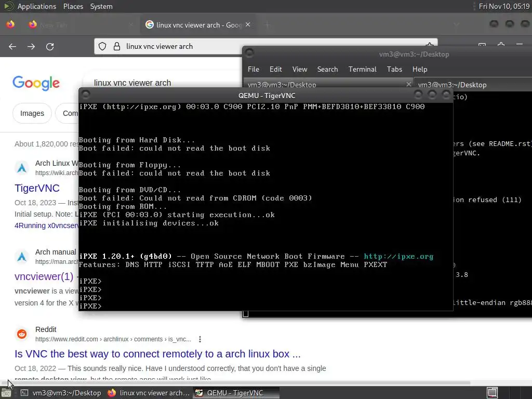Select the linux vnc viewer arch tab

[x=198, y=25]
